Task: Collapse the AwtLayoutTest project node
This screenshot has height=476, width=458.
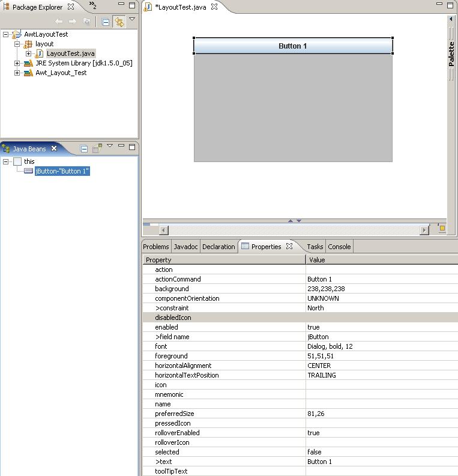Action: click(6, 34)
